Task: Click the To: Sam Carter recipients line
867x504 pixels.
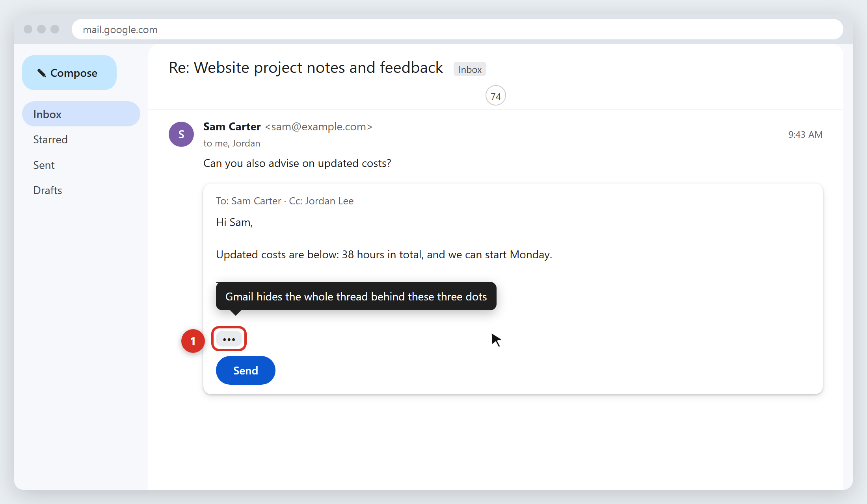Action: [x=285, y=201]
